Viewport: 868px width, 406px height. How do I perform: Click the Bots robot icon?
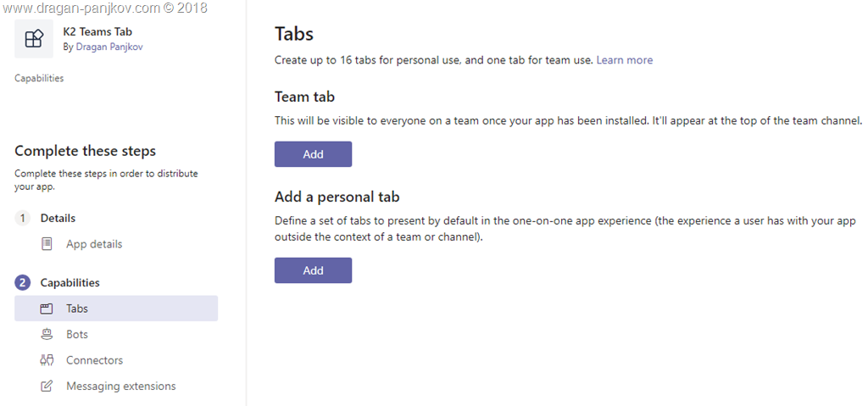(47, 335)
